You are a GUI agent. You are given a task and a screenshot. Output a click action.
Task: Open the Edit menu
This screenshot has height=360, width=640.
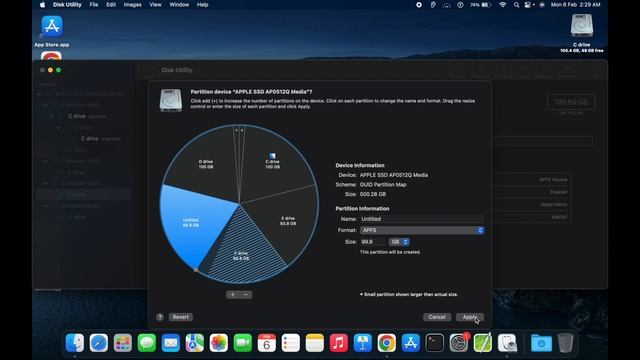(x=111, y=5)
